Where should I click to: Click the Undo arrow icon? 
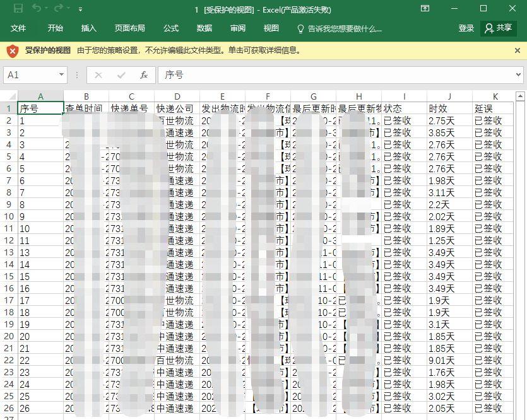click(37, 8)
